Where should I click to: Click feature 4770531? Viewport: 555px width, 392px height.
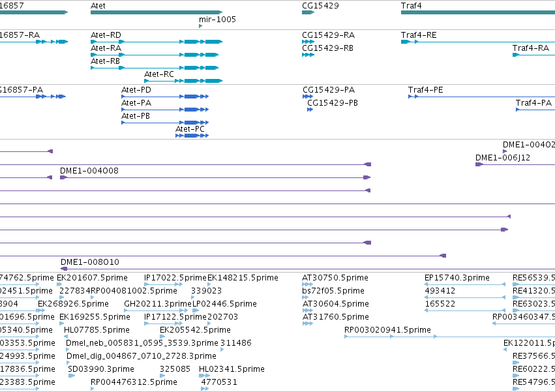click(205, 389)
